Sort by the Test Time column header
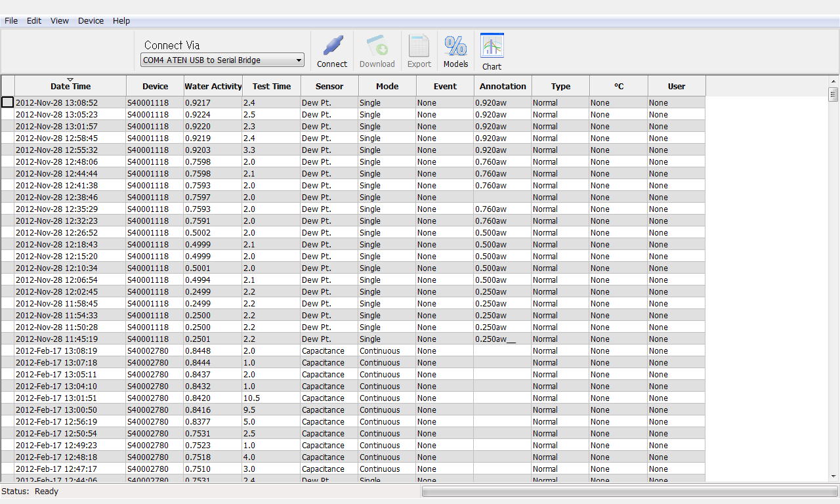This screenshot has width=840, height=504. click(x=272, y=86)
